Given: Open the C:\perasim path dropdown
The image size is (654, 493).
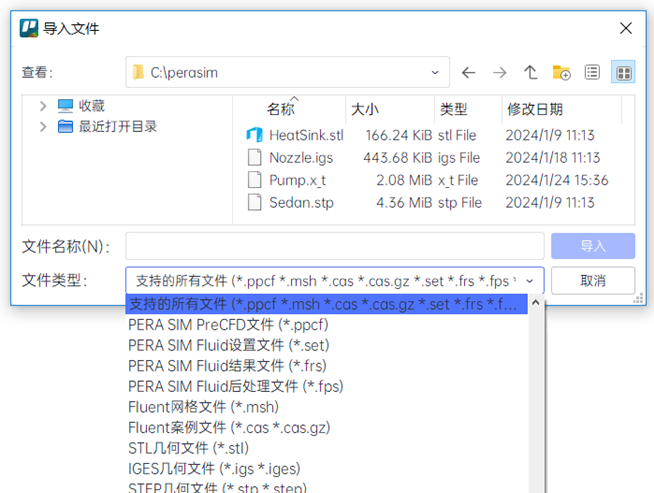Looking at the screenshot, I should pos(435,73).
